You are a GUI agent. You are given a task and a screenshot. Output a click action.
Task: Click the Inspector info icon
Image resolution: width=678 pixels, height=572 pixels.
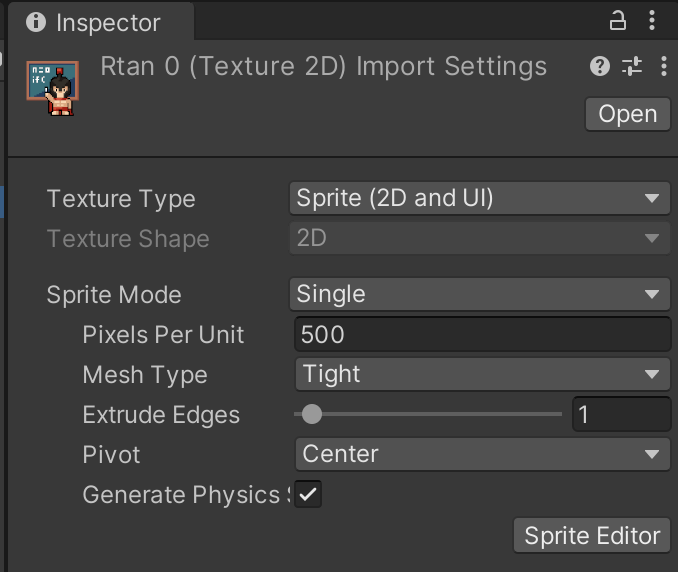(x=36, y=22)
